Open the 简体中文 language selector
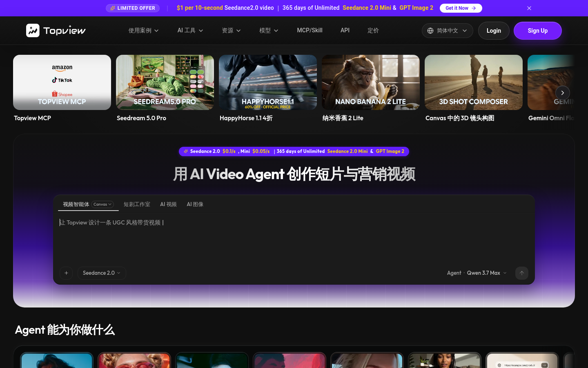This screenshot has width=588, height=368. [x=447, y=31]
